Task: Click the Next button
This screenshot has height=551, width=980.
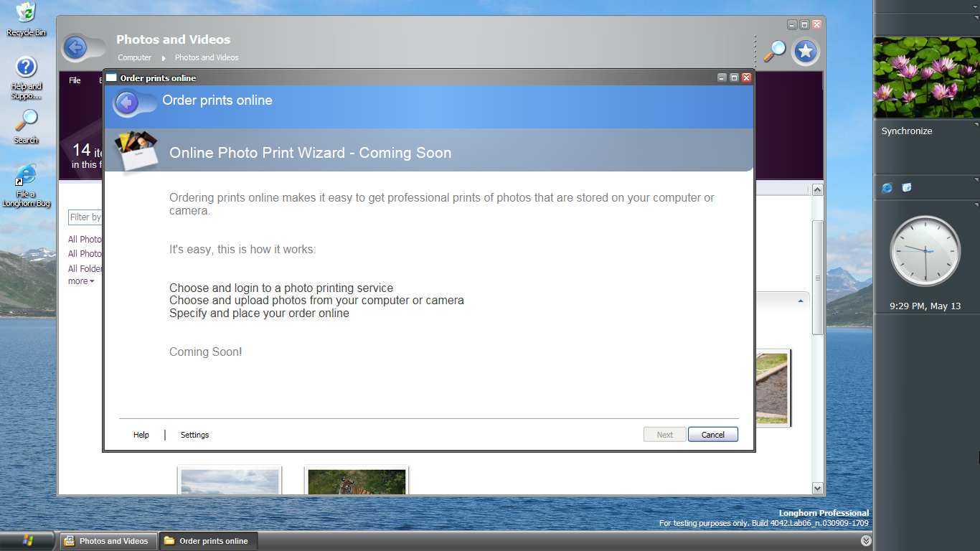Action: click(x=665, y=435)
